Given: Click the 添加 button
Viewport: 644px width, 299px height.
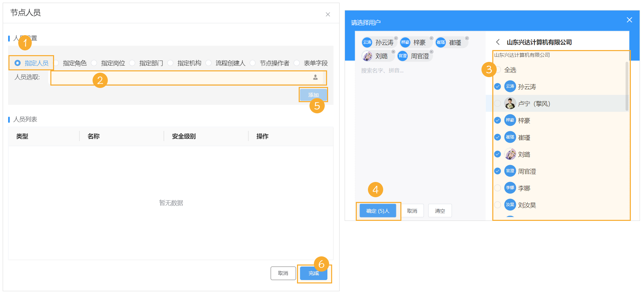Looking at the screenshot, I should click(313, 95).
